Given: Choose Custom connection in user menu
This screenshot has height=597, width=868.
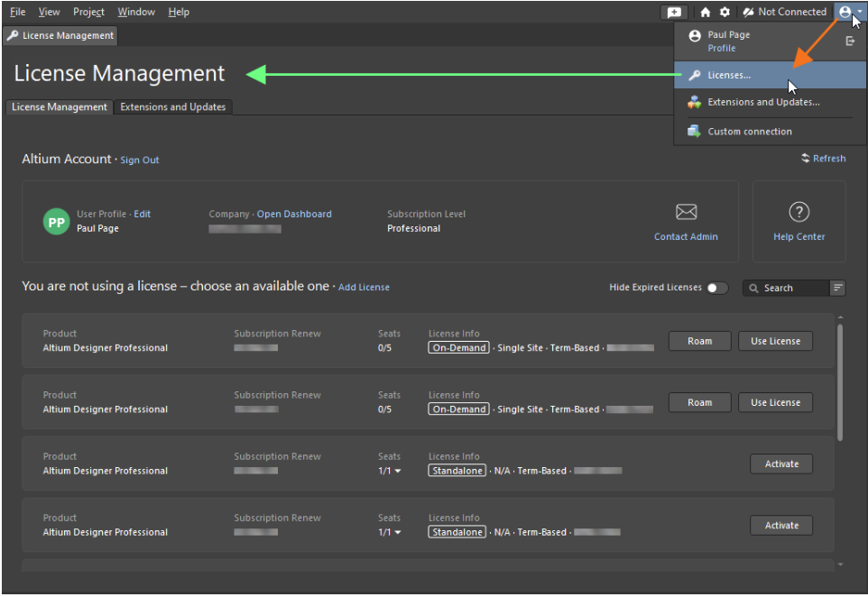Looking at the screenshot, I should click(770, 132).
